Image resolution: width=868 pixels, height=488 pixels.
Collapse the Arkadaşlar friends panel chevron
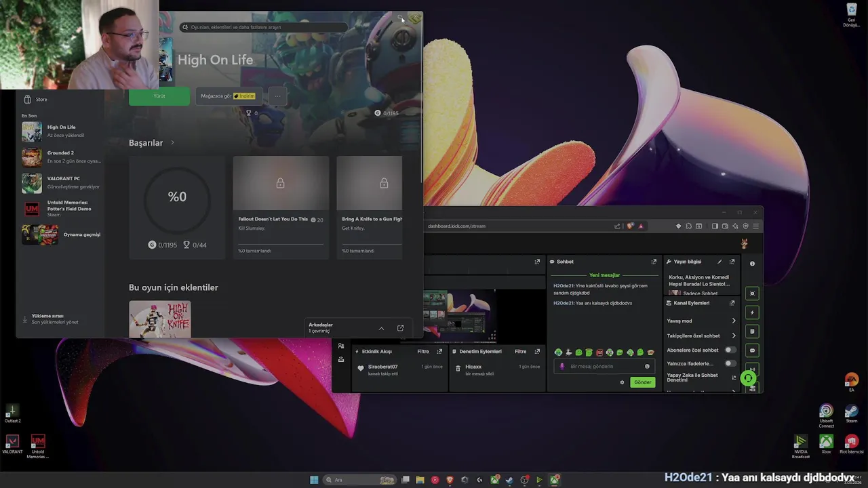[x=381, y=328]
